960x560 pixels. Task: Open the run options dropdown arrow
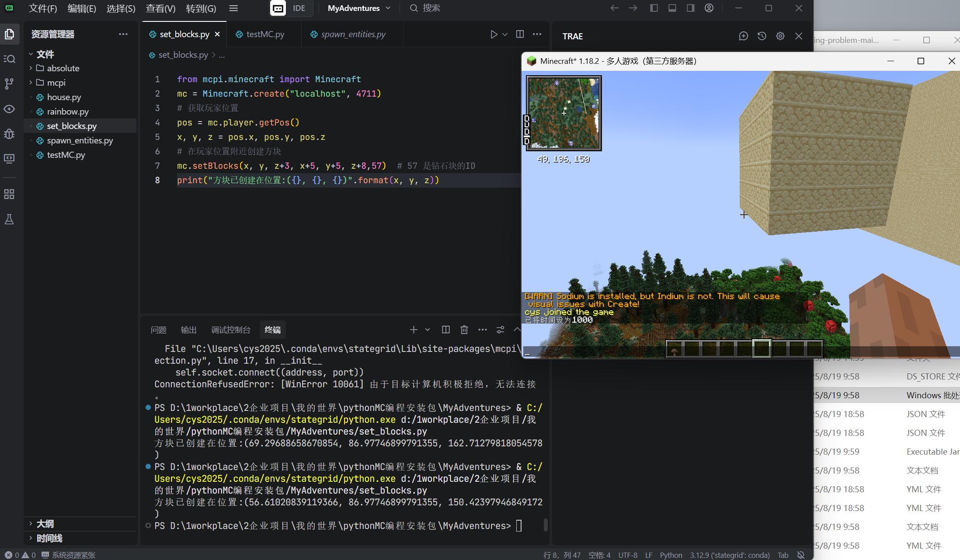pos(505,34)
